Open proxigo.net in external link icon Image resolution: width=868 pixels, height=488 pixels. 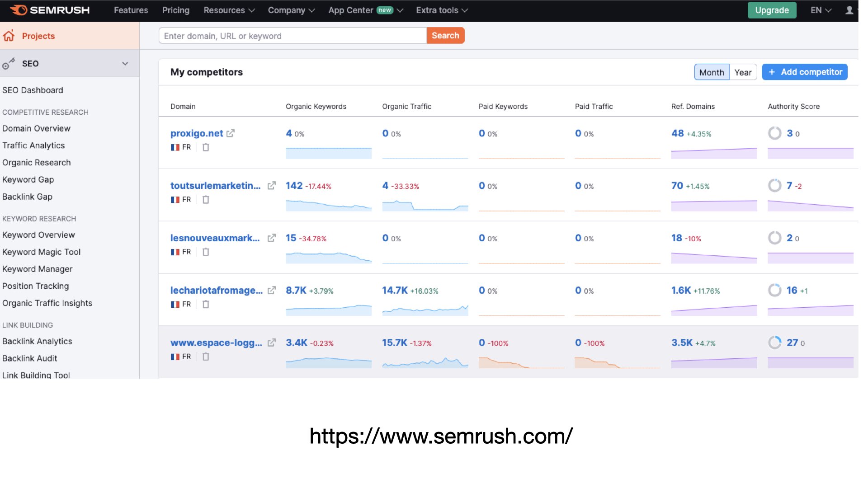[231, 133]
